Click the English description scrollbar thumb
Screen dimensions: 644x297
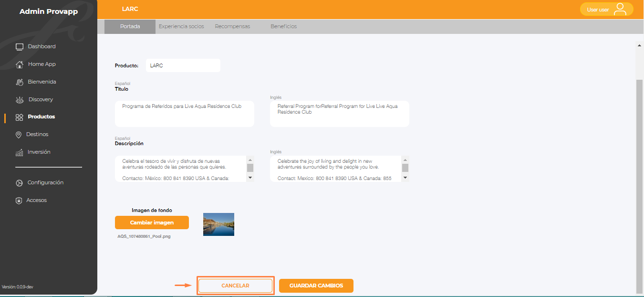click(x=405, y=168)
